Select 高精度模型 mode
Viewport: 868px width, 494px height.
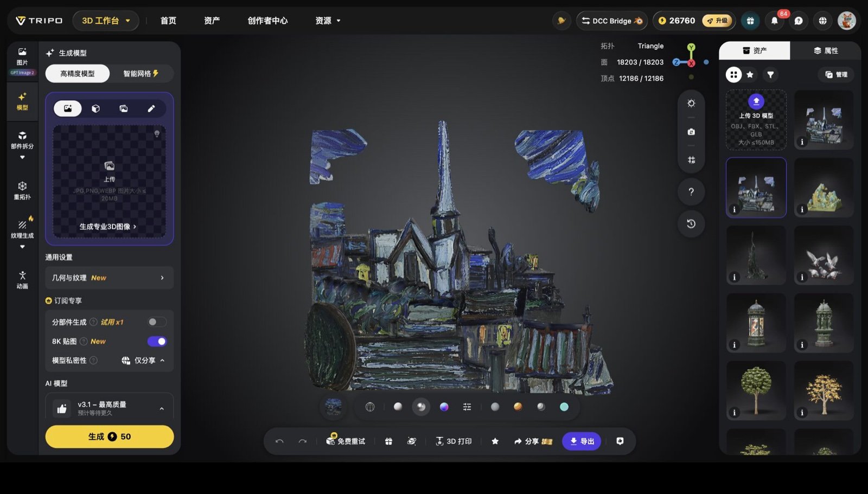(x=78, y=74)
